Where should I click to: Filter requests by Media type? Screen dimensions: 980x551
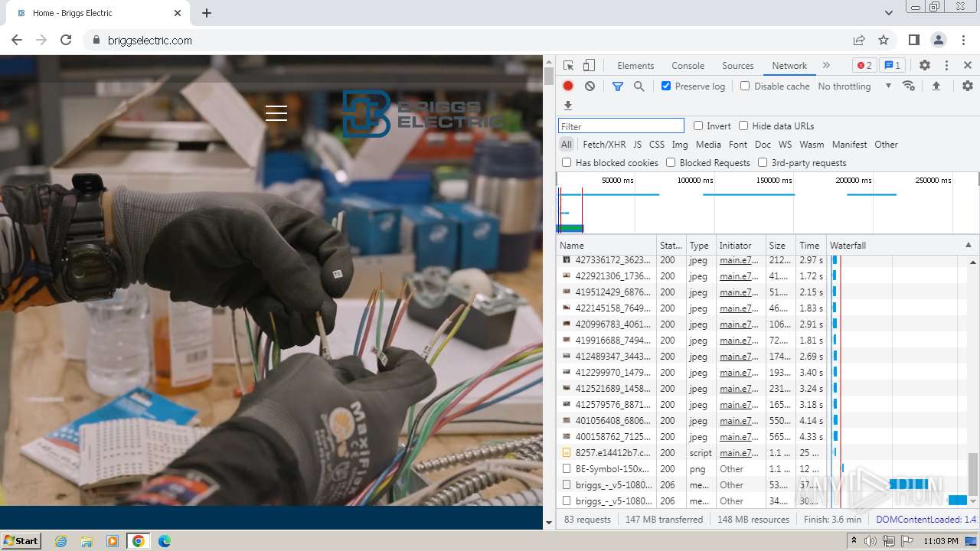tap(708, 145)
